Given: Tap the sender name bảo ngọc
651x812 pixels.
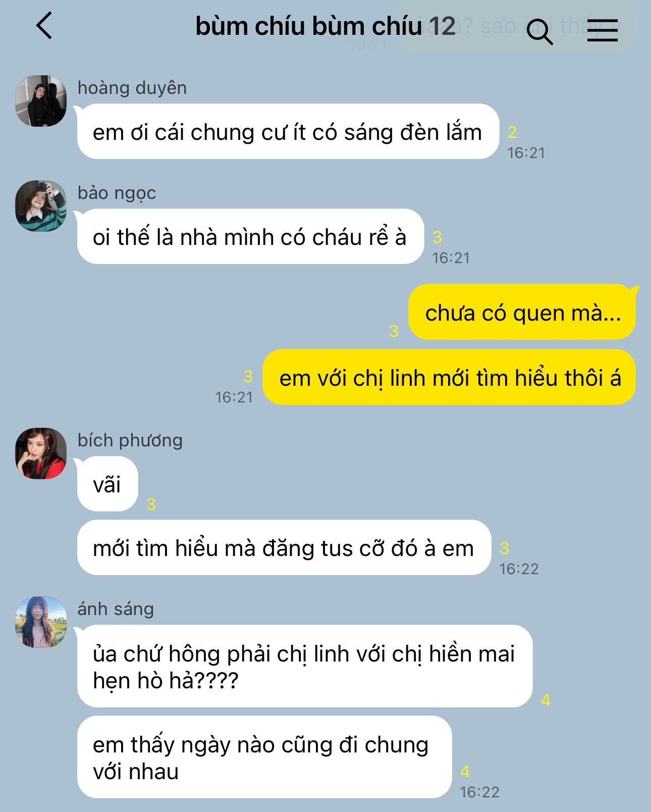Looking at the screenshot, I should point(117,193).
